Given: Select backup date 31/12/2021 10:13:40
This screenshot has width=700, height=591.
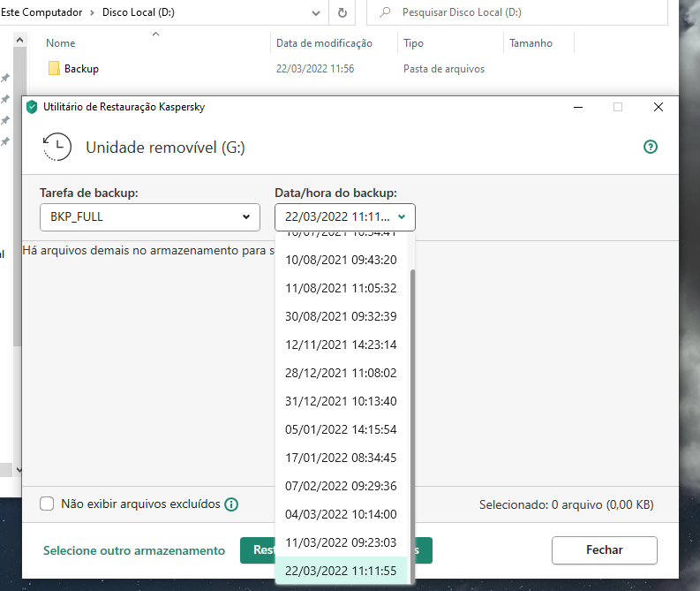Looking at the screenshot, I should [x=341, y=401].
